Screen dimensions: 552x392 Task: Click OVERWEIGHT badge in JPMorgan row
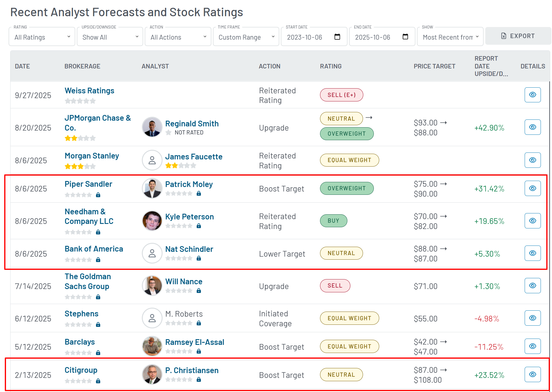coord(347,134)
